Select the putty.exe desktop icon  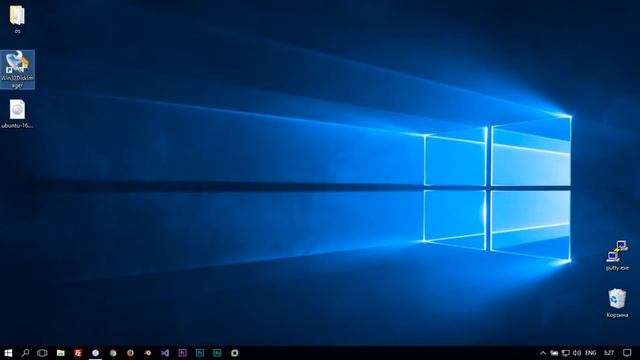[x=617, y=256]
